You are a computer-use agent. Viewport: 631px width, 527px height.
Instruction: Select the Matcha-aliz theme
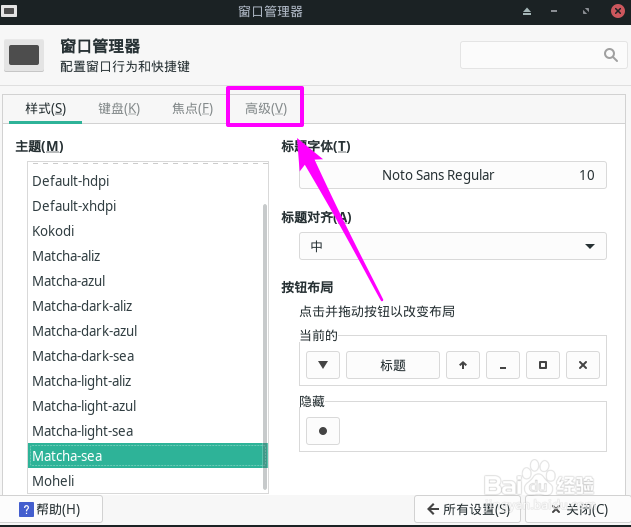click(147, 256)
